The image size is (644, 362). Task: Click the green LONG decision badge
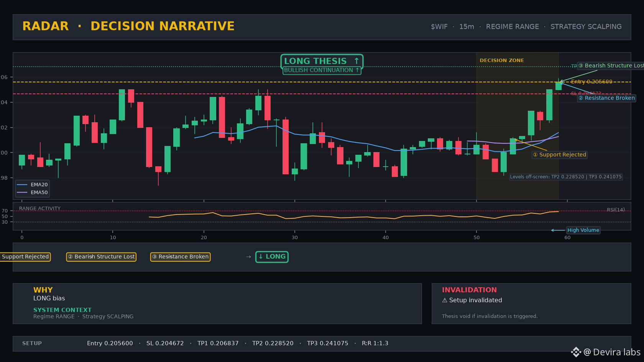tap(272, 257)
